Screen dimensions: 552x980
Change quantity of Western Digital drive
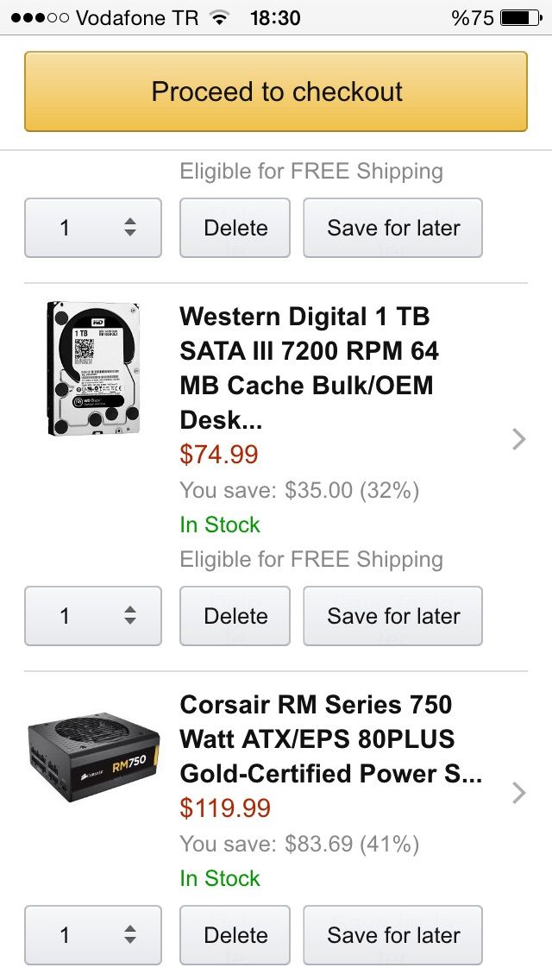(x=93, y=616)
